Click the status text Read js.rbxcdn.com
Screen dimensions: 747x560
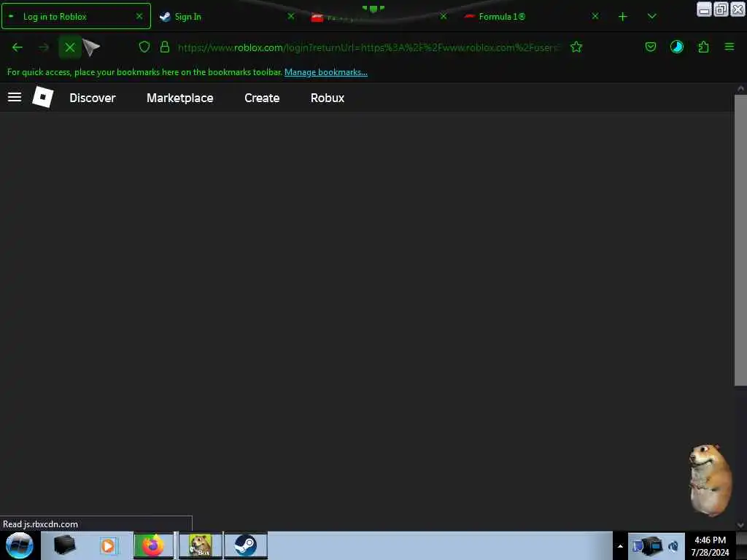(x=41, y=524)
